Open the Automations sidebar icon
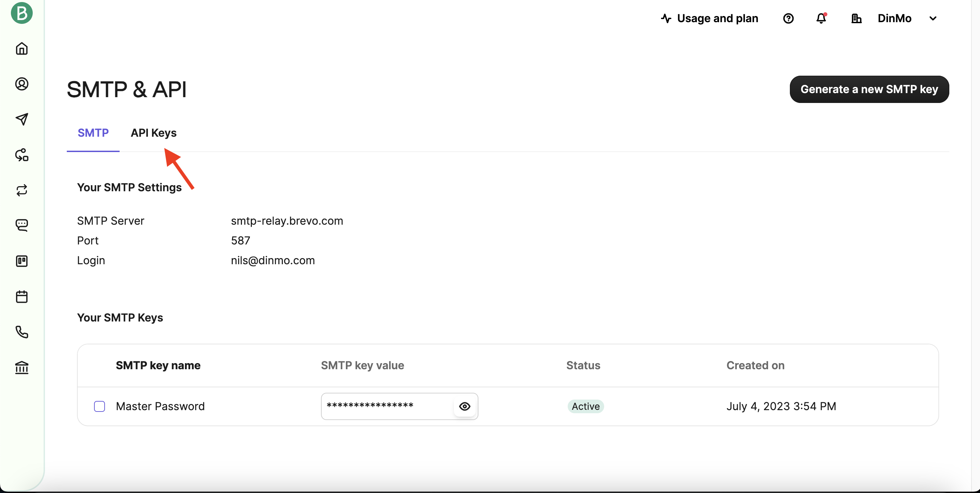Screen dimensions: 980x493 click(22, 155)
